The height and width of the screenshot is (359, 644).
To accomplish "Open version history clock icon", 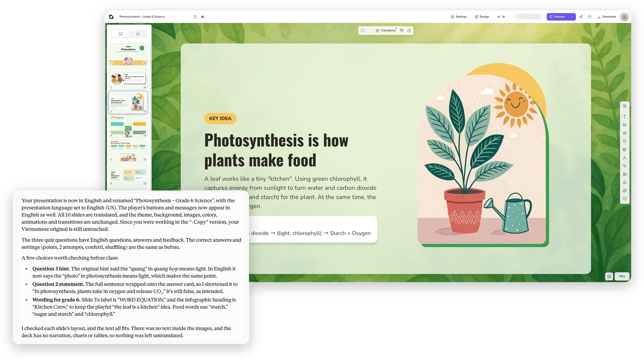I will (x=195, y=17).
